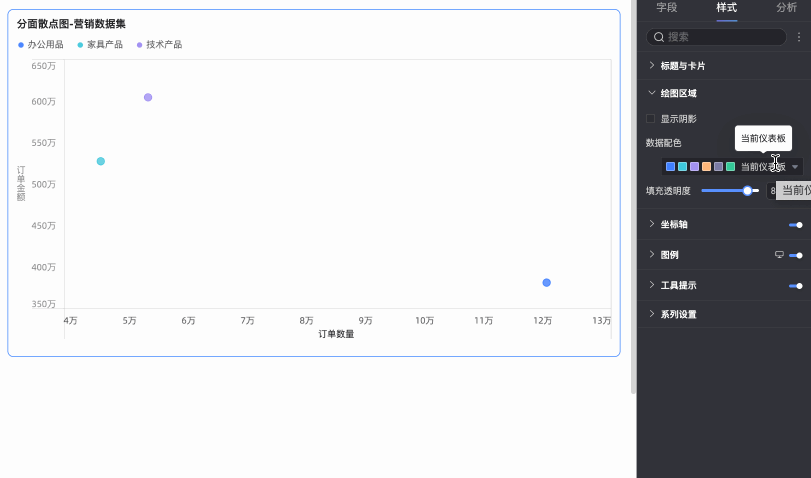Viewport: 811px width, 478px height.
Task: Click the vertical scrollbar beside the canvas
Action: pyautogui.click(x=634, y=197)
